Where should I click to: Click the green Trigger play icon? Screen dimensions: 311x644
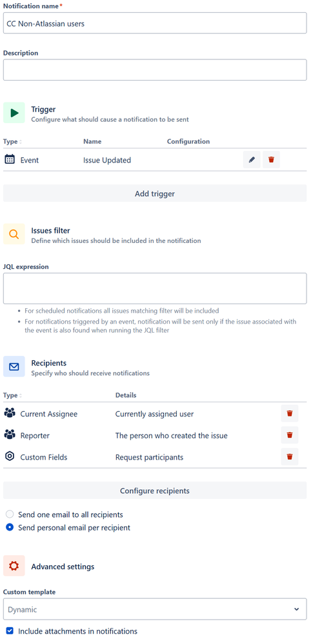(14, 113)
